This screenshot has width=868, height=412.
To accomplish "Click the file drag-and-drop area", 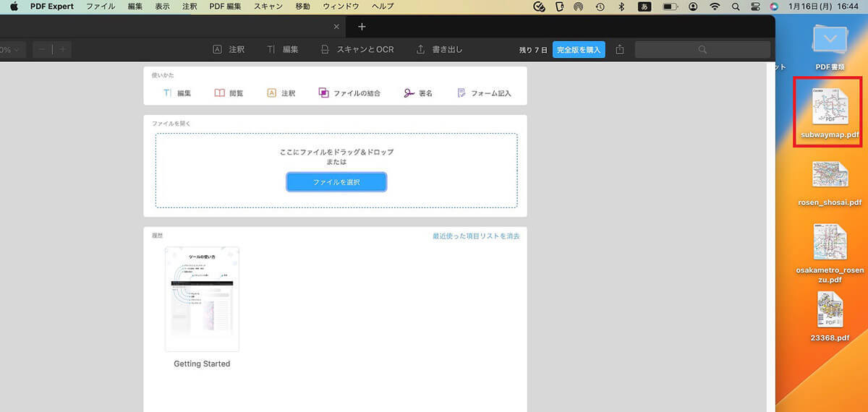I will (336, 171).
